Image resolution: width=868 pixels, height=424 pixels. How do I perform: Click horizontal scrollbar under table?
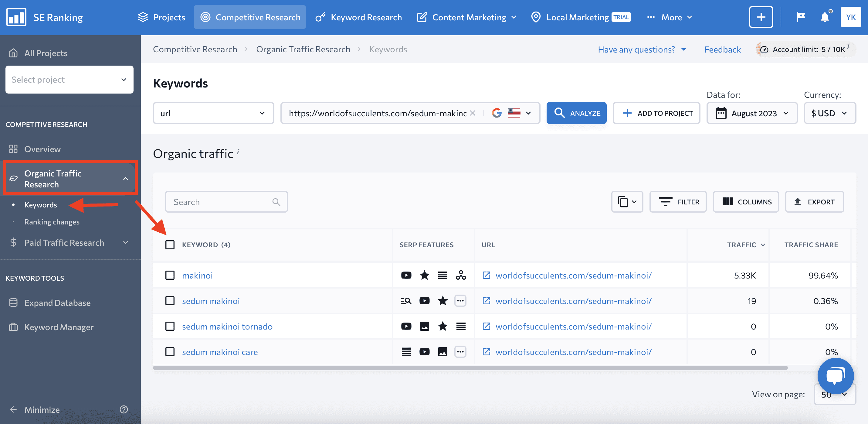coord(470,368)
